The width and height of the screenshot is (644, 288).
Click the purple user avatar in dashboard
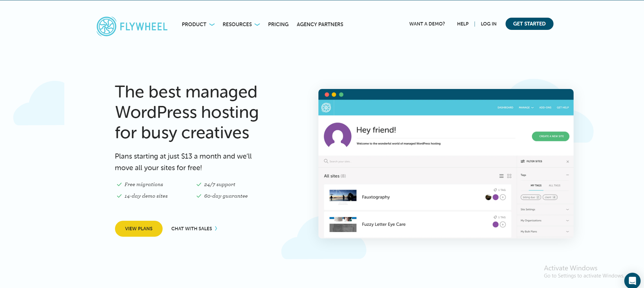(337, 136)
